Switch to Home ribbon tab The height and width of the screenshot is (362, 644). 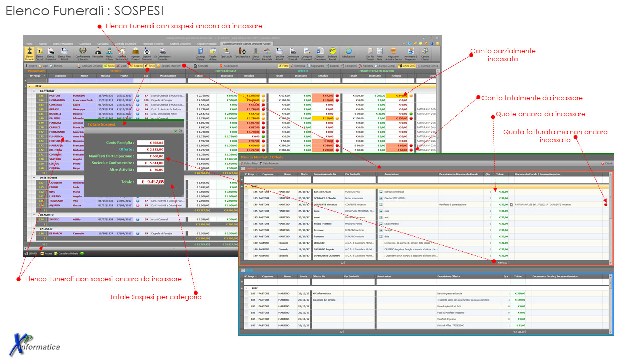click(x=29, y=44)
